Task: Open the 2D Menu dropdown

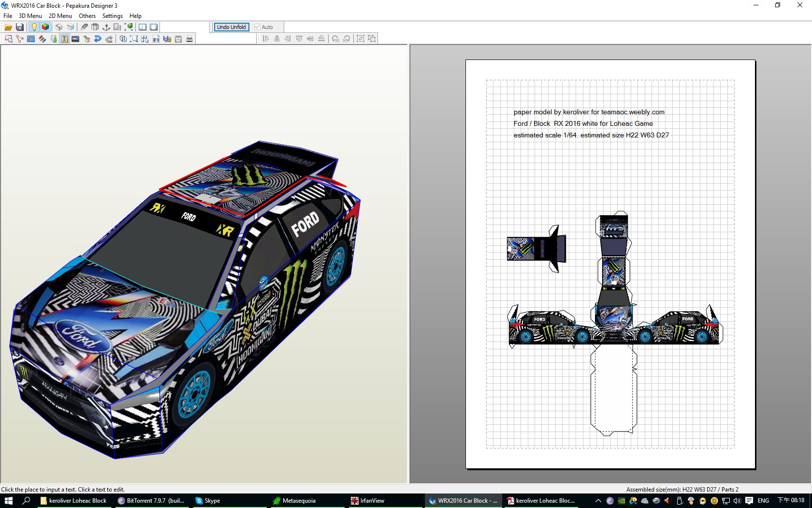Action: tap(60, 15)
